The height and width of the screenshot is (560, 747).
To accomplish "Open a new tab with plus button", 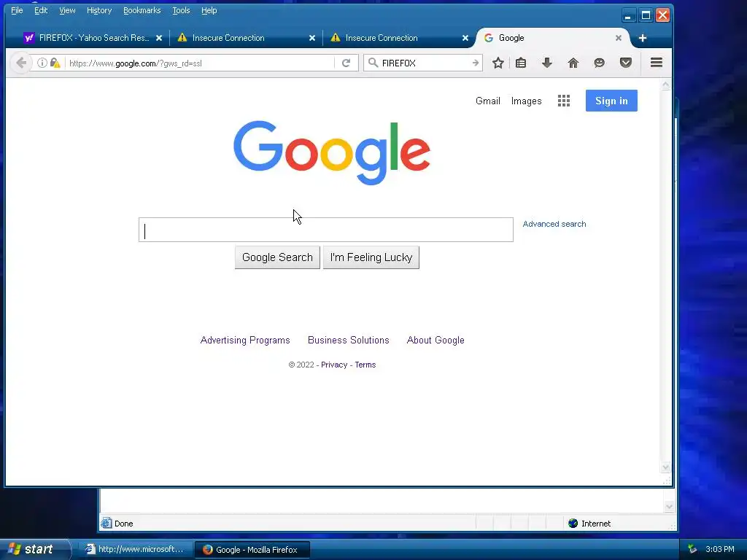I will (642, 38).
